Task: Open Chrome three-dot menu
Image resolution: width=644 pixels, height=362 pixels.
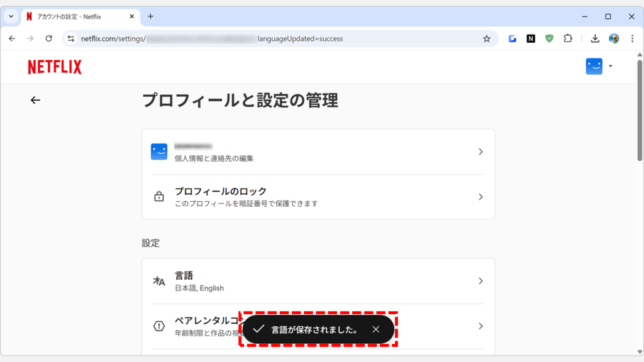Action: tap(633, 38)
